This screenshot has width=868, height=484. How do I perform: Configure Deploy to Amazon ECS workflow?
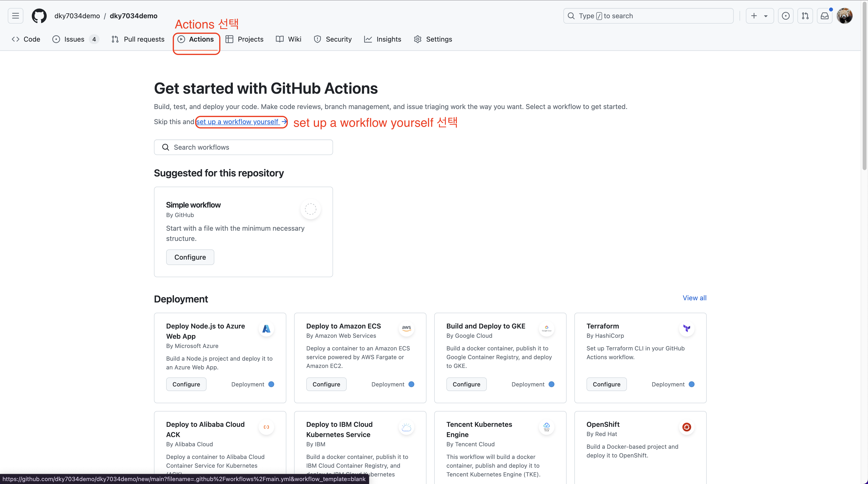(x=326, y=384)
